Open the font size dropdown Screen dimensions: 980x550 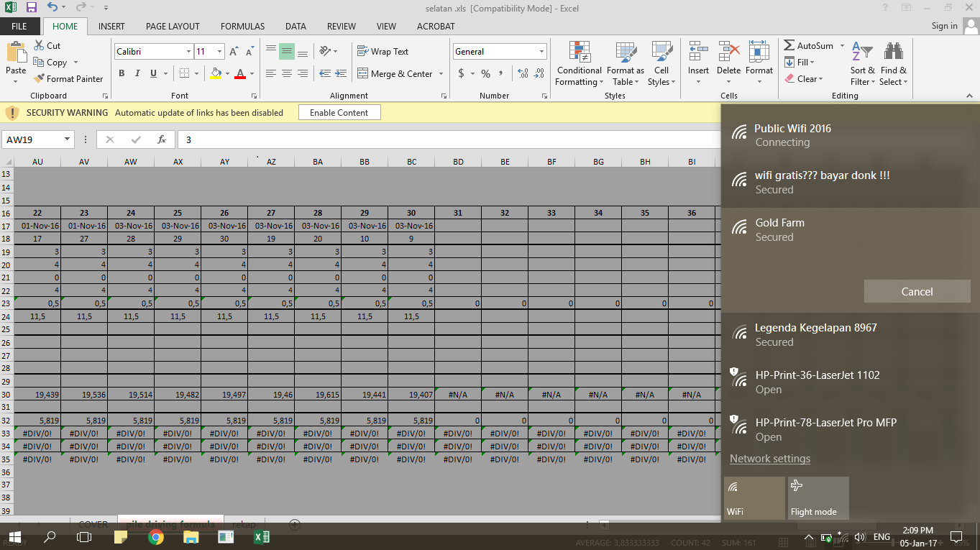219,52
